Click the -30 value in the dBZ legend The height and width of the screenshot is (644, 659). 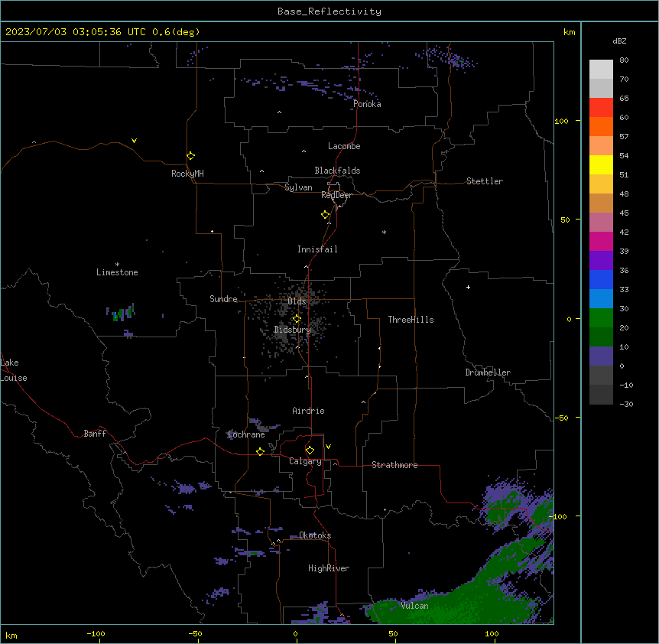pyautogui.click(x=626, y=404)
